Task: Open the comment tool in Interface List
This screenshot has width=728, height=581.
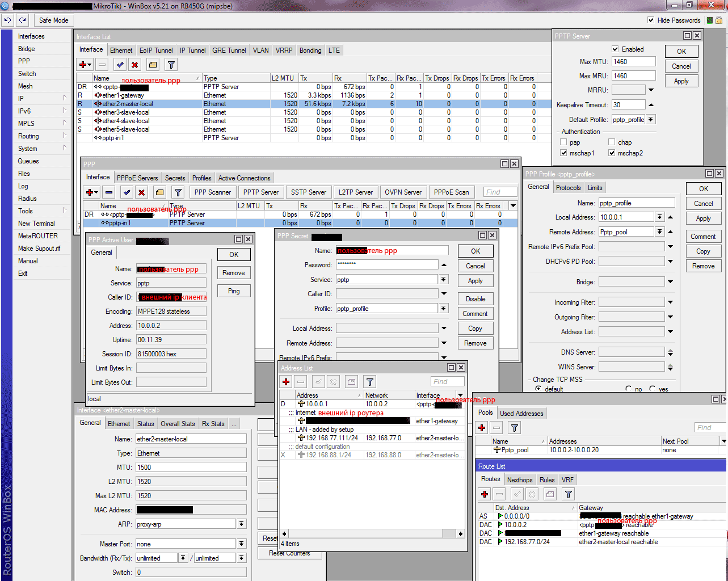Action: pos(153,65)
